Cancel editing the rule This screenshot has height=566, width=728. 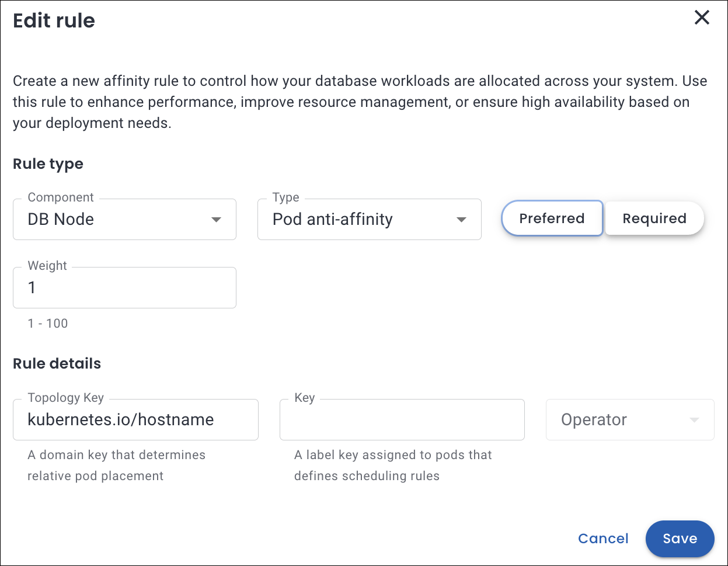[603, 539]
